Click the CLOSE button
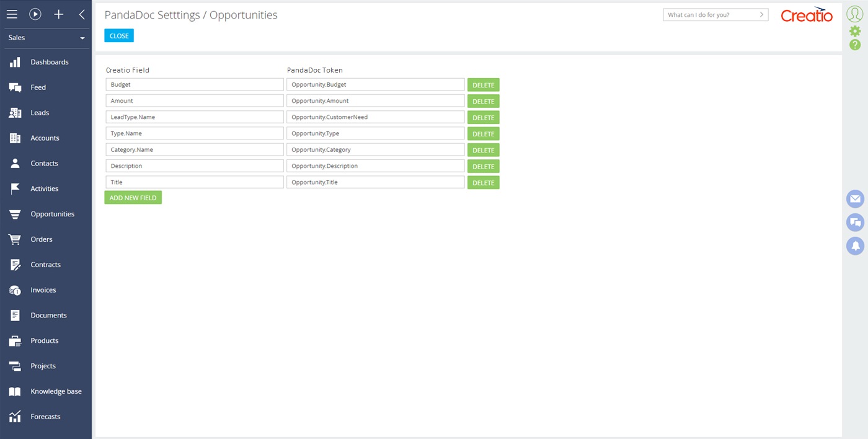The height and width of the screenshot is (439, 868). 119,36
